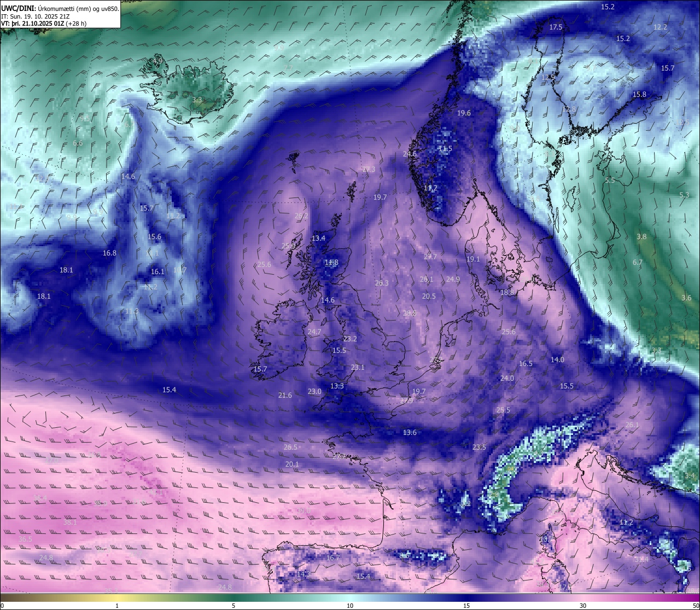Click the 23.2 value over northern England
700x610 pixels.
[350, 339]
